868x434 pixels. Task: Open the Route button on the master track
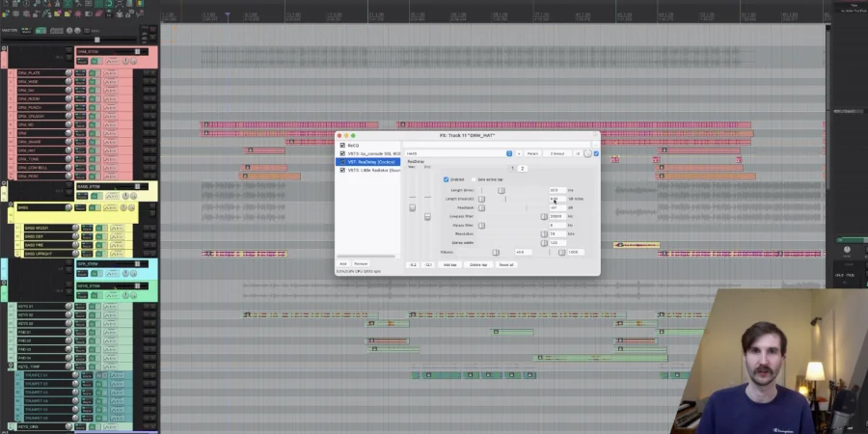click(x=27, y=31)
